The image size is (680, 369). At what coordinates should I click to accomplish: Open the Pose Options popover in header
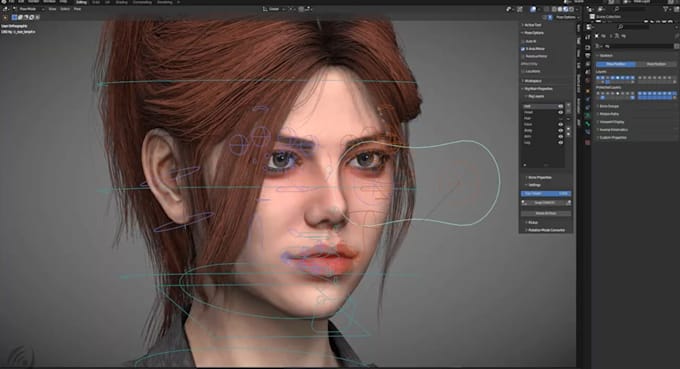click(x=568, y=17)
